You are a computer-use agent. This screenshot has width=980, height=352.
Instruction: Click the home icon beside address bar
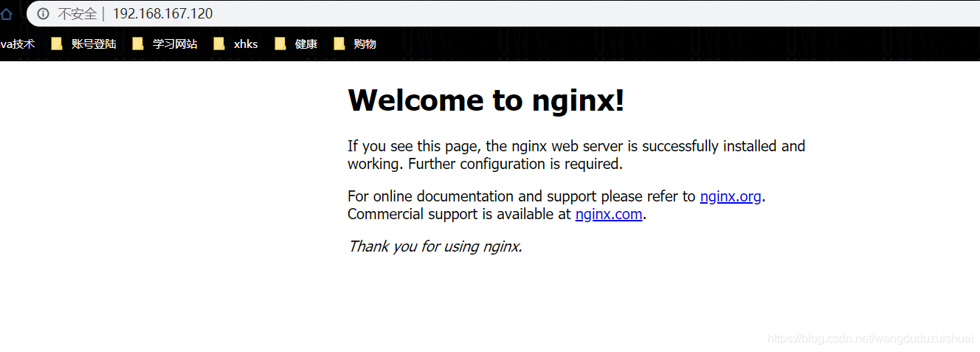[x=6, y=13]
